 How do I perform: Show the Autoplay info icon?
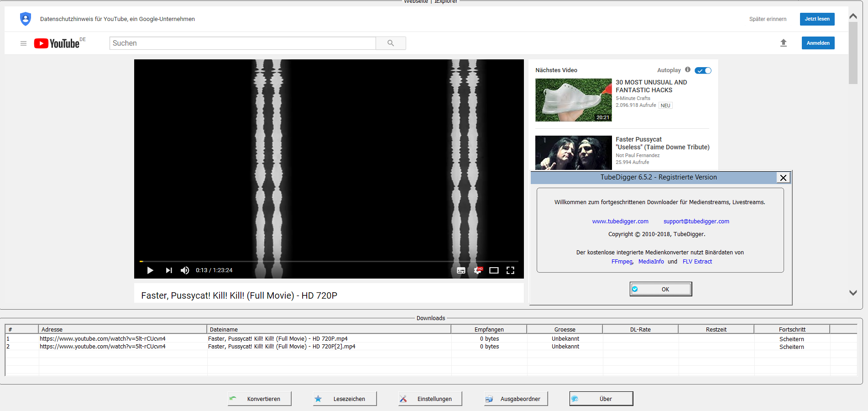(688, 70)
